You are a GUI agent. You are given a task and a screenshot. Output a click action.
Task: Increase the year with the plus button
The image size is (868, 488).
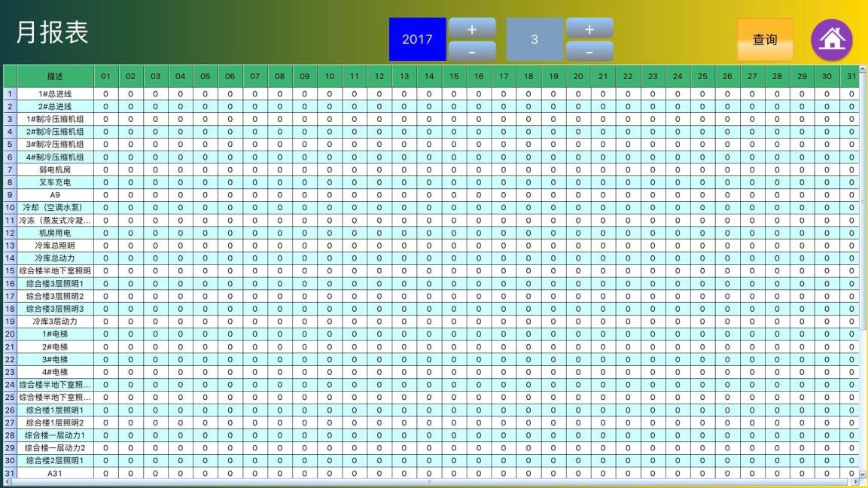472,29
